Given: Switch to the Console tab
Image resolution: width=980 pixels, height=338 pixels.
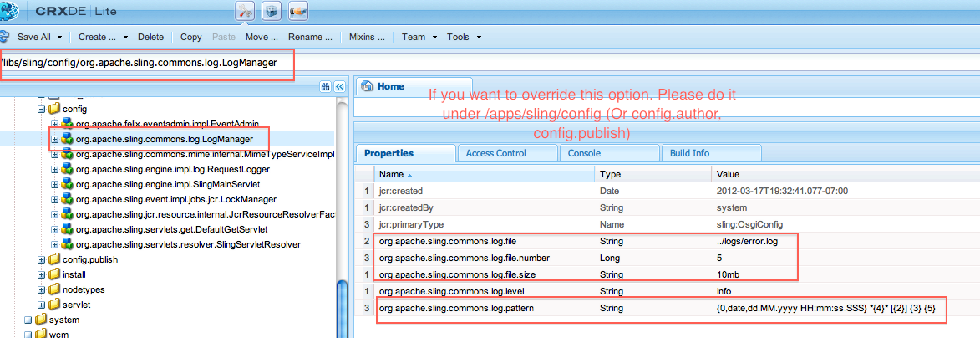Looking at the screenshot, I should [x=609, y=153].
